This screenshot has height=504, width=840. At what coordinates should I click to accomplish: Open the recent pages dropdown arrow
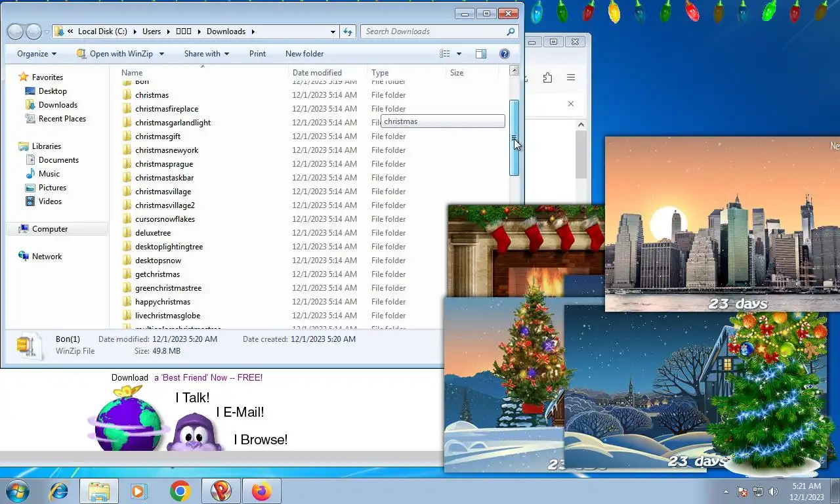coord(46,31)
